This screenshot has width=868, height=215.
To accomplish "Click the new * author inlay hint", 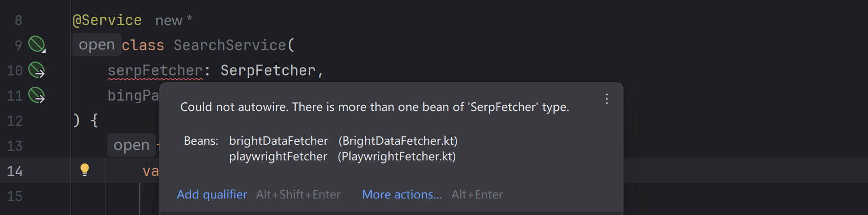I will tap(174, 20).
